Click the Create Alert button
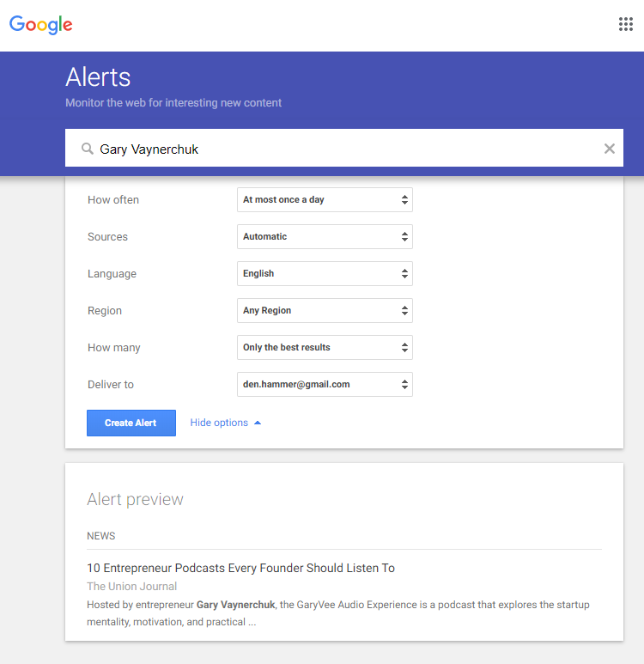Viewport: 644px width, 664px height. 131,423
